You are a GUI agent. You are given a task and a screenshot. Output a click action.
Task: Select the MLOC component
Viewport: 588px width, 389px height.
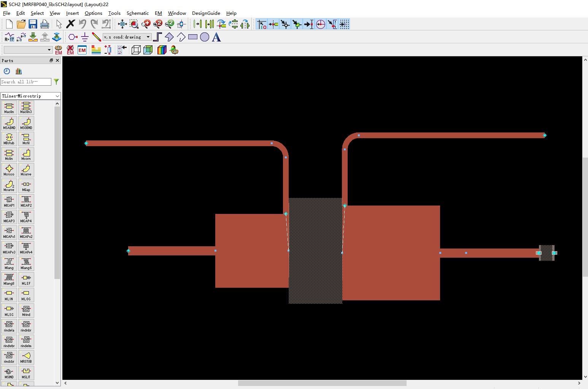26,295
